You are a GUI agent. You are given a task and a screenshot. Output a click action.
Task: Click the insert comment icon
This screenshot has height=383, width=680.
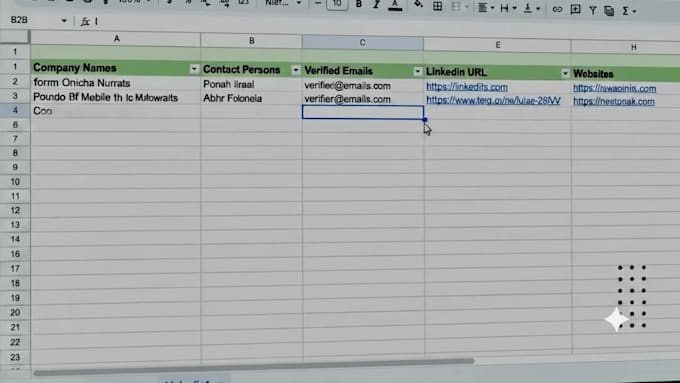[575, 10]
